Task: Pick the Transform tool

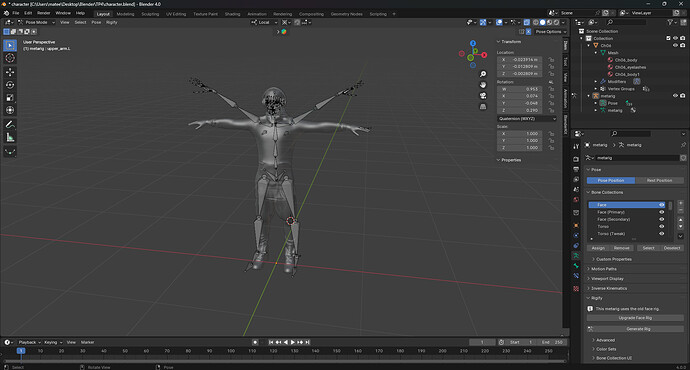Action: coord(10,110)
